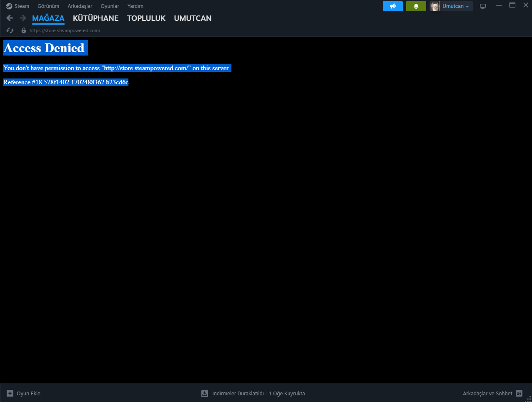The height and width of the screenshot is (402, 532).
Task: Click the lock icon beside the URL
Action: pos(24,30)
